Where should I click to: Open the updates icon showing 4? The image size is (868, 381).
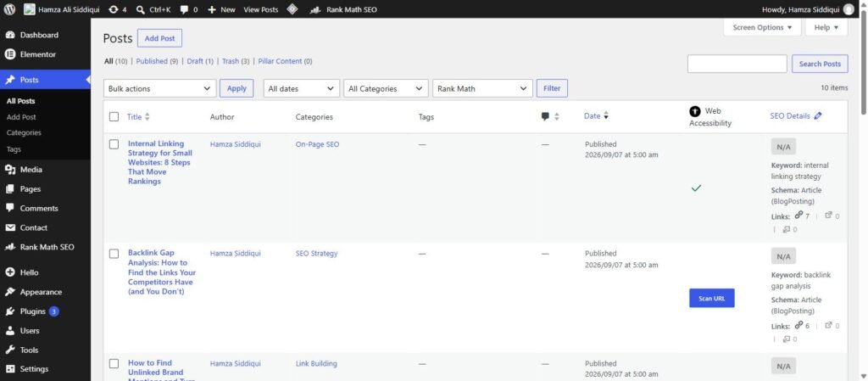(x=117, y=9)
